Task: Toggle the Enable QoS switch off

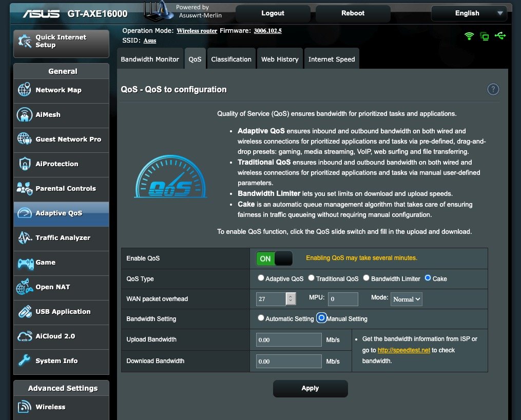Action: point(274,258)
